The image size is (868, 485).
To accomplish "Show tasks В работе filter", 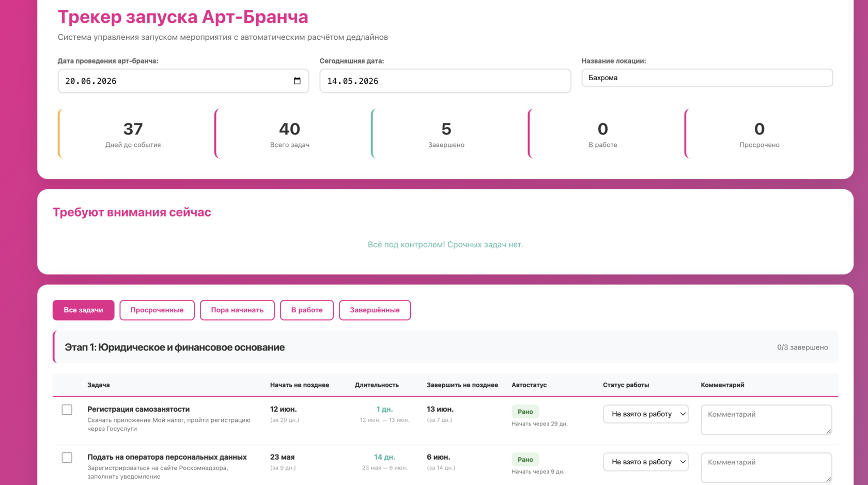I will (307, 310).
